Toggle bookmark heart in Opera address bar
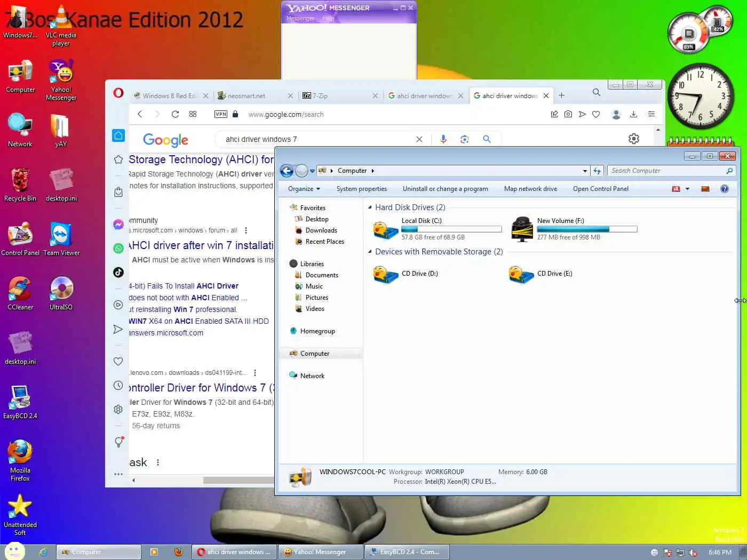Image resolution: width=747 pixels, height=560 pixels. (x=596, y=114)
